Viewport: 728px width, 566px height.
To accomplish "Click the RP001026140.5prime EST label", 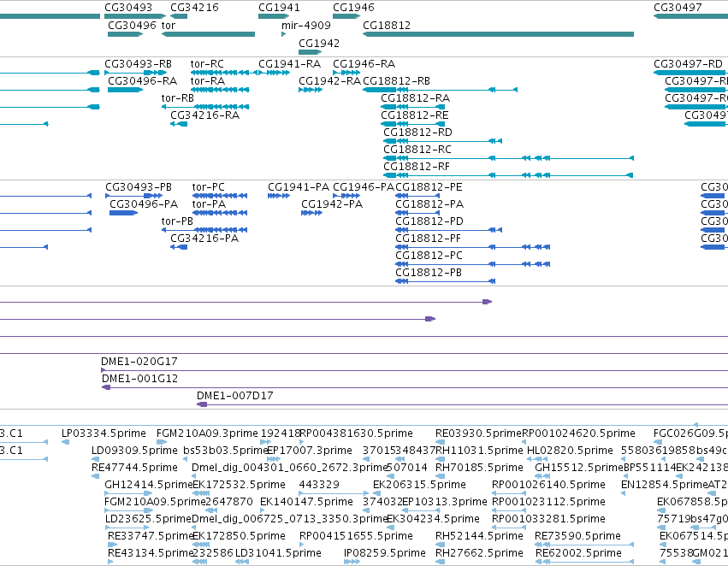I will click(548, 485).
